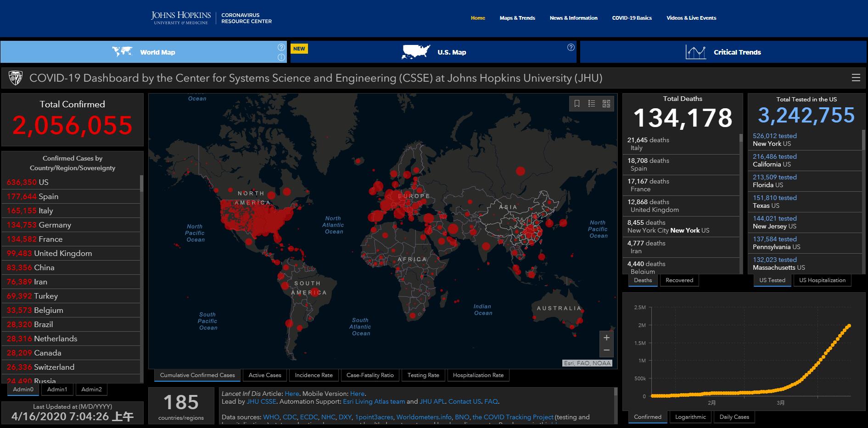Open the basemap gallery grid icon
868x428 pixels.
pyautogui.click(x=606, y=104)
